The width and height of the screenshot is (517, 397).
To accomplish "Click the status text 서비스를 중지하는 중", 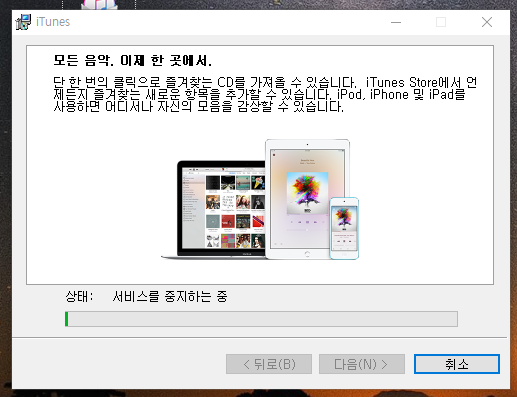I will tap(170, 296).
